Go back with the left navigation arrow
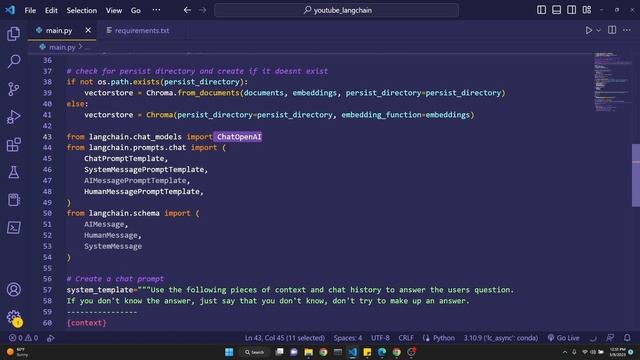 tap(187, 10)
